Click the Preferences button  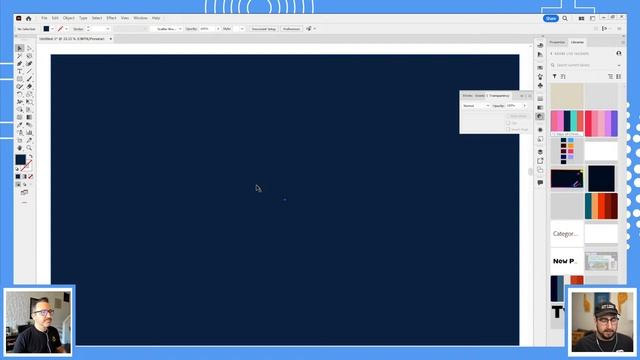(291, 29)
